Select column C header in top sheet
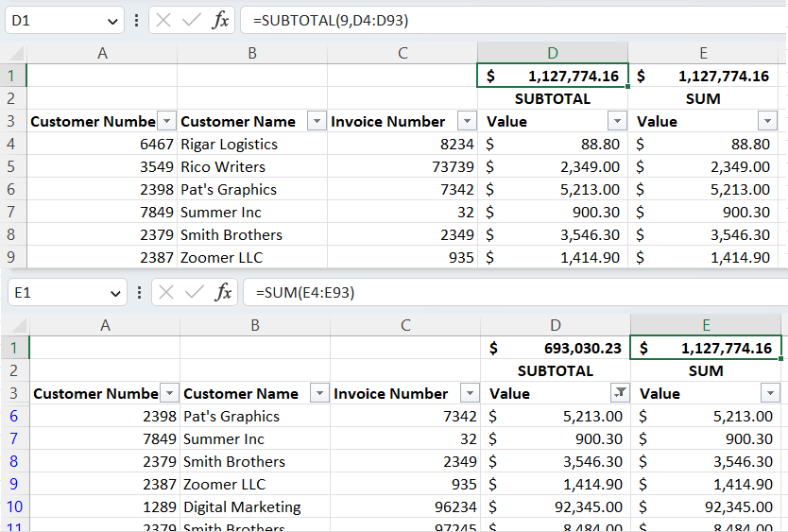The image size is (788, 532). [403, 53]
